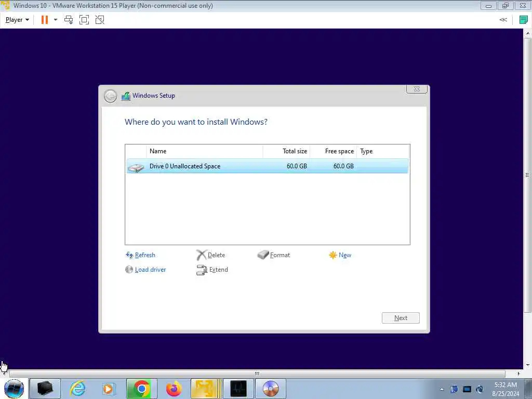The height and width of the screenshot is (399, 532).
Task: Click the Extend partition option
Action: 219,270
